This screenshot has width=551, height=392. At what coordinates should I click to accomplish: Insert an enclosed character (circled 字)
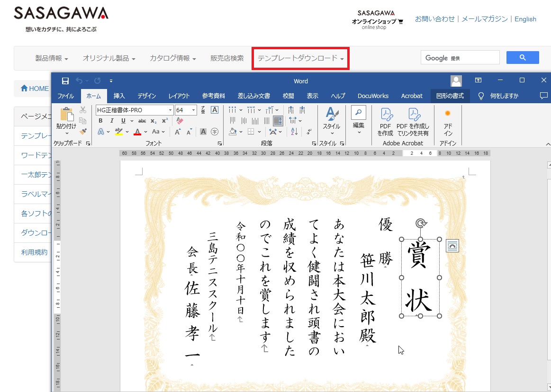[215, 132]
